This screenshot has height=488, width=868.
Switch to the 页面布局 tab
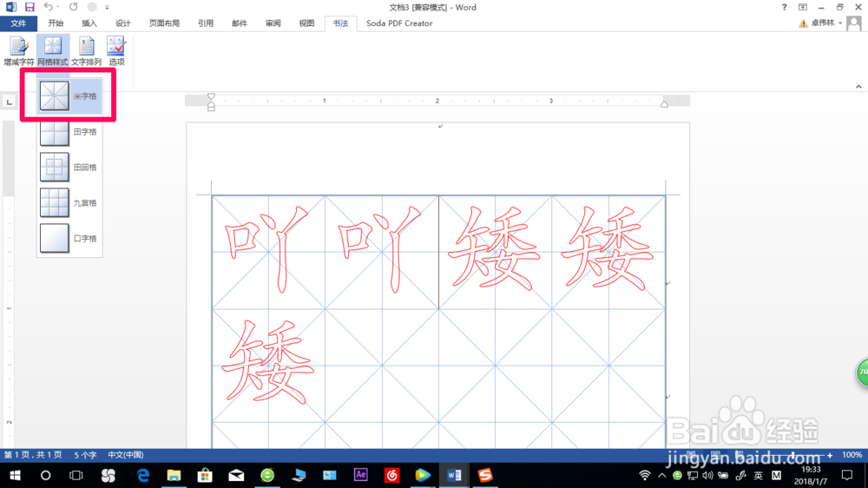[x=164, y=23]
